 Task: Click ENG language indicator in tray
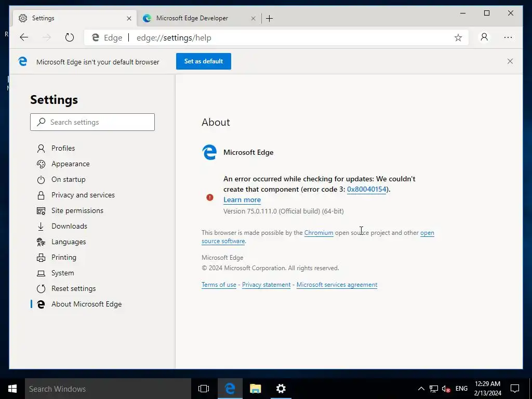click(461, 389)
